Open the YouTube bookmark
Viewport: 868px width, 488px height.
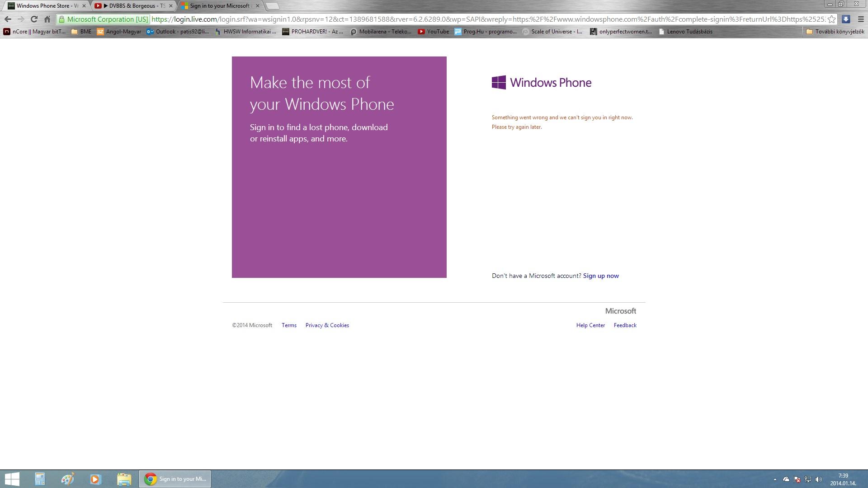pyautogui.click(x=433, y=32)
